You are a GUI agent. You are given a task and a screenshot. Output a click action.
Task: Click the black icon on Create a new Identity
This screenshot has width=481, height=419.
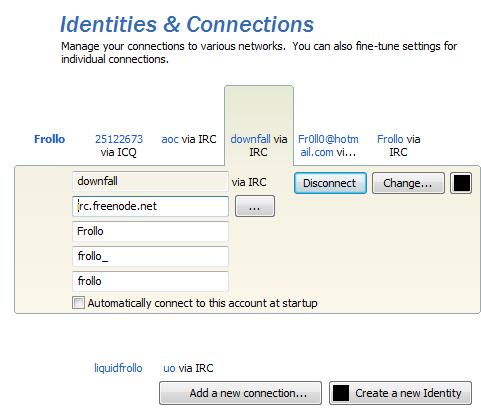pos(341,393)
